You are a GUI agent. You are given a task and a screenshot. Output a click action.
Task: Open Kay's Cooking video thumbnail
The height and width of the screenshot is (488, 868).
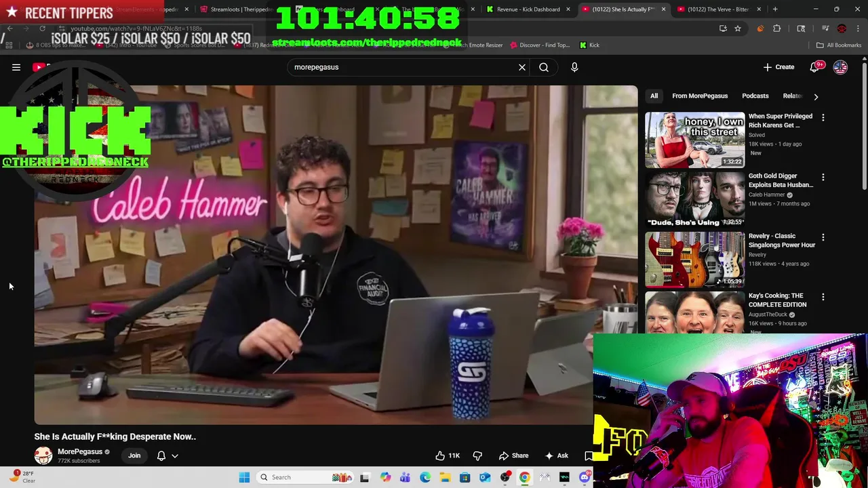point(694,312)
